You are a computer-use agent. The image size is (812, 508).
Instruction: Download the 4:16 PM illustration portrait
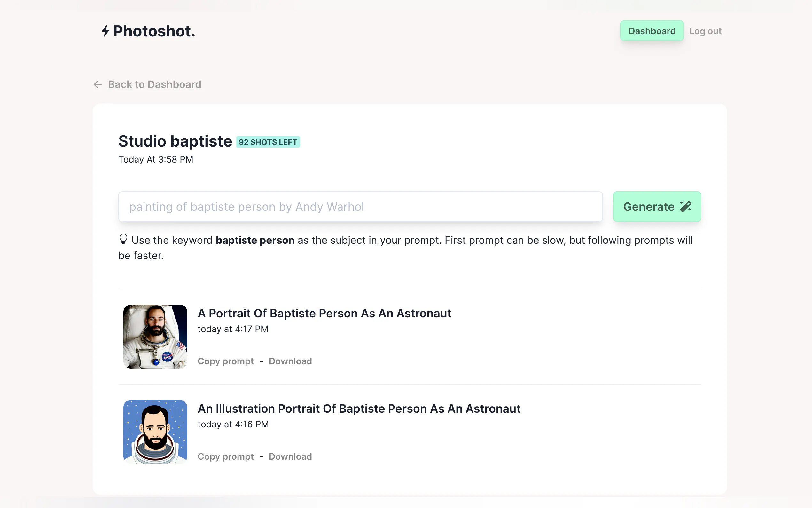point(290,456)
